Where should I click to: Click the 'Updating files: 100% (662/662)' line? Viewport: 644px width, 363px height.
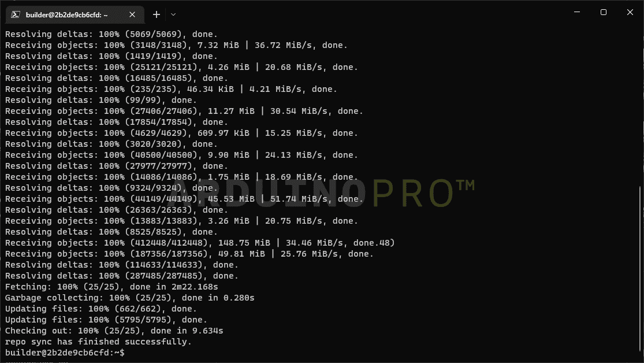pyautogui.click(x=101, y=309)
